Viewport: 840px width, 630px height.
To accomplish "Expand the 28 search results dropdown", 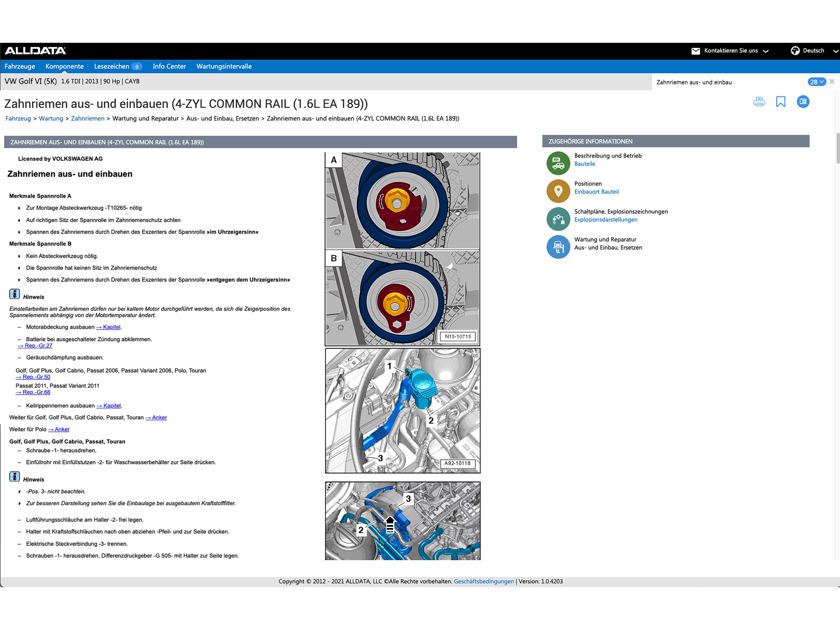I will pos(816,82).
